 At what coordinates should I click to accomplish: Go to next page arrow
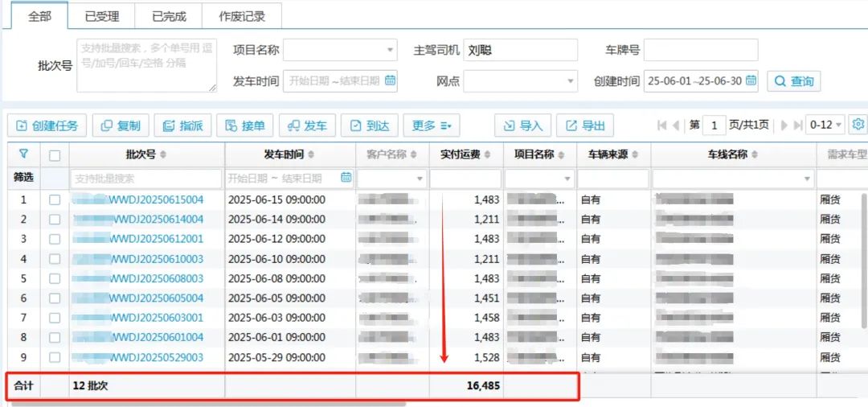(x=784, y=125)
